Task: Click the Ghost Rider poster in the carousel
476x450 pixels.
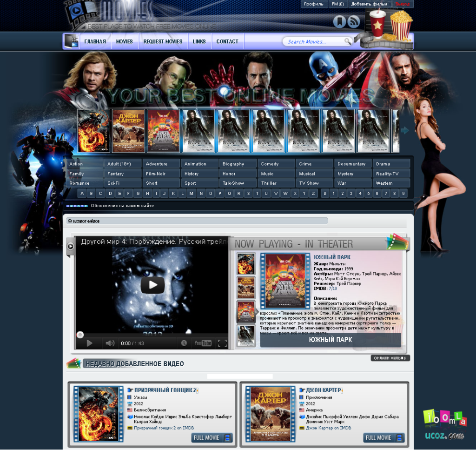Action: (x=94, y=131)
